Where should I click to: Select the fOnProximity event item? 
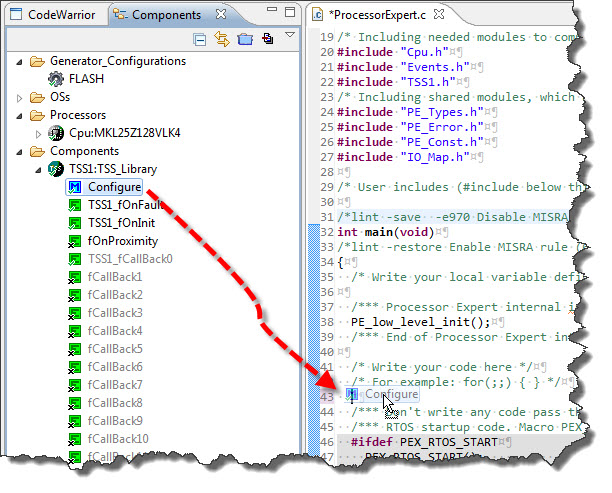coord(122,241)
